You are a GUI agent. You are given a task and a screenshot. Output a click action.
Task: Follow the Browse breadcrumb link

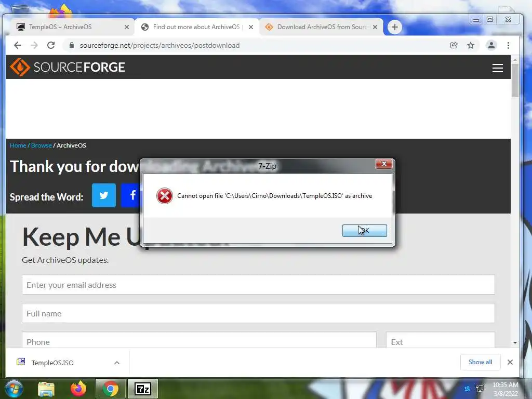click(x=42, y=145)
